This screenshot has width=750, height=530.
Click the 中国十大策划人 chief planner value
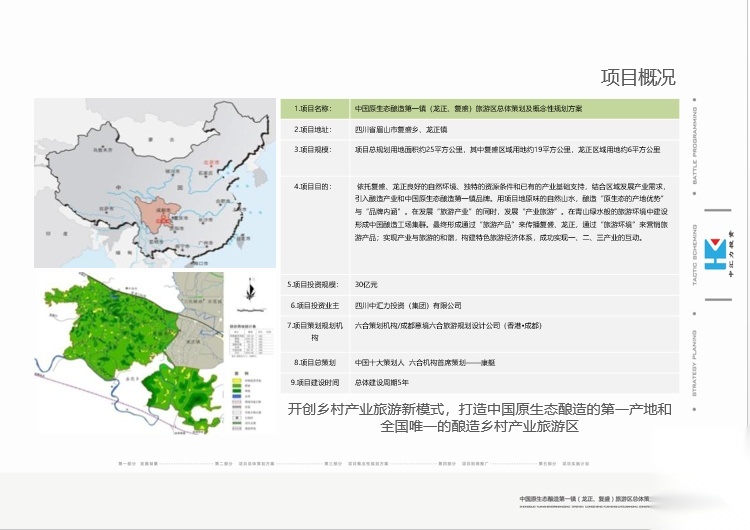(425, 362)
